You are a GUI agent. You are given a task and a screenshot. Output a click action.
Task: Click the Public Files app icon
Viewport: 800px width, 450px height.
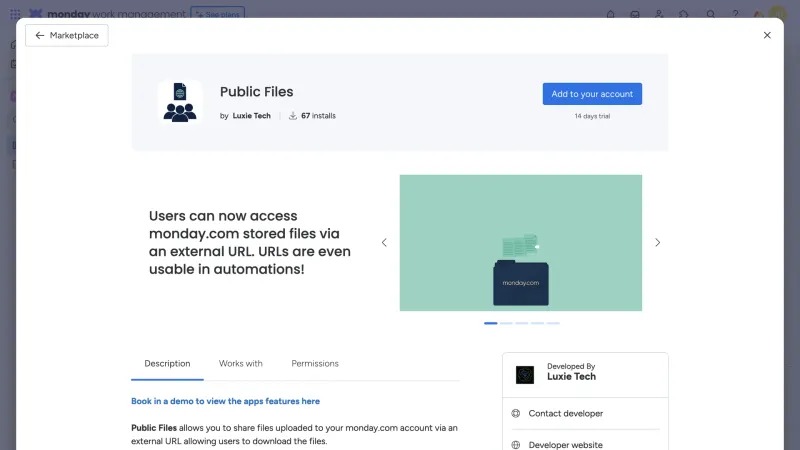180,102
